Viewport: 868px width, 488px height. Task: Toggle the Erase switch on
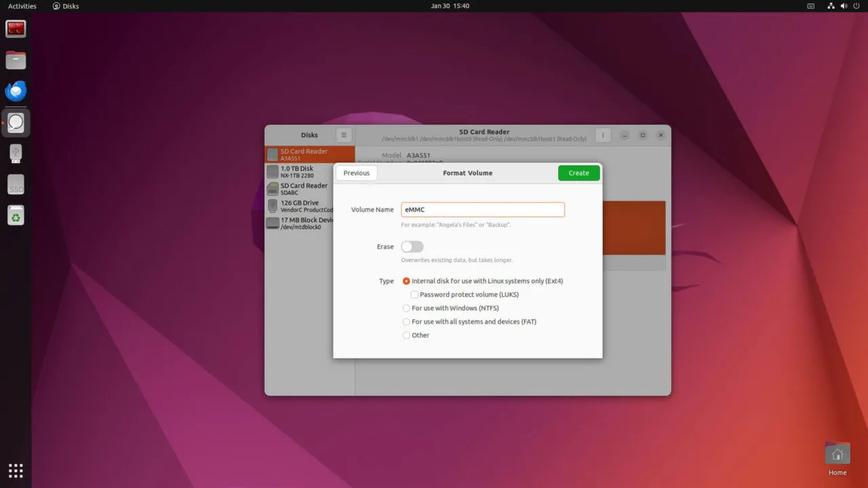412,247
